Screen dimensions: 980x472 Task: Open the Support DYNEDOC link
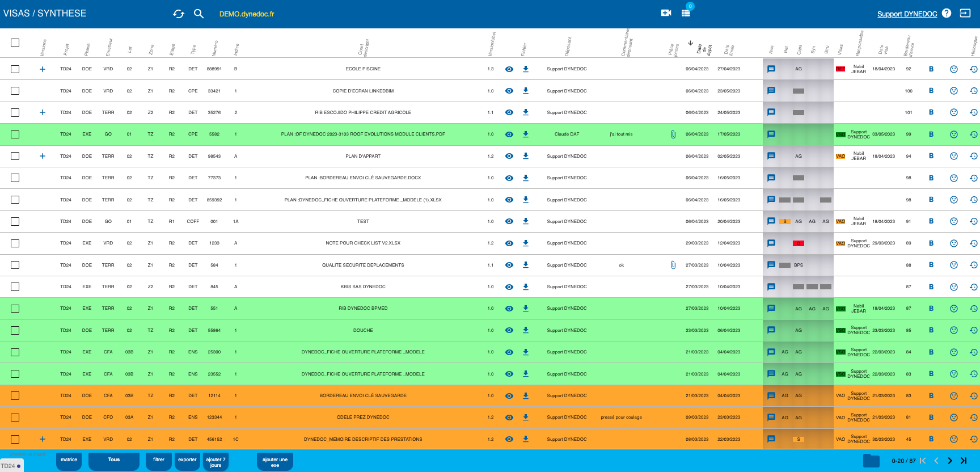point(907,14)
